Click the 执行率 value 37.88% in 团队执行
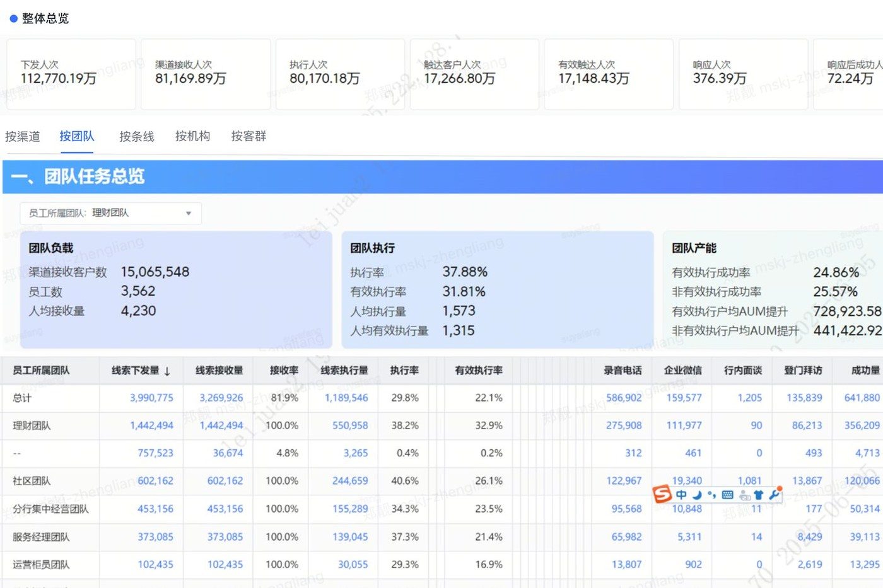Screen dimensions: 883x588 465,272
